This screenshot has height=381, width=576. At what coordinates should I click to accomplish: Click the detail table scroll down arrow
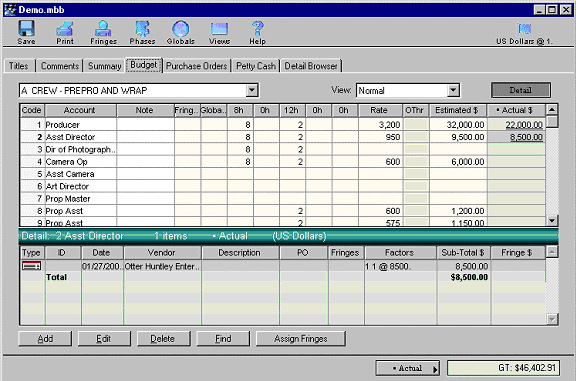tap(552, 319)
